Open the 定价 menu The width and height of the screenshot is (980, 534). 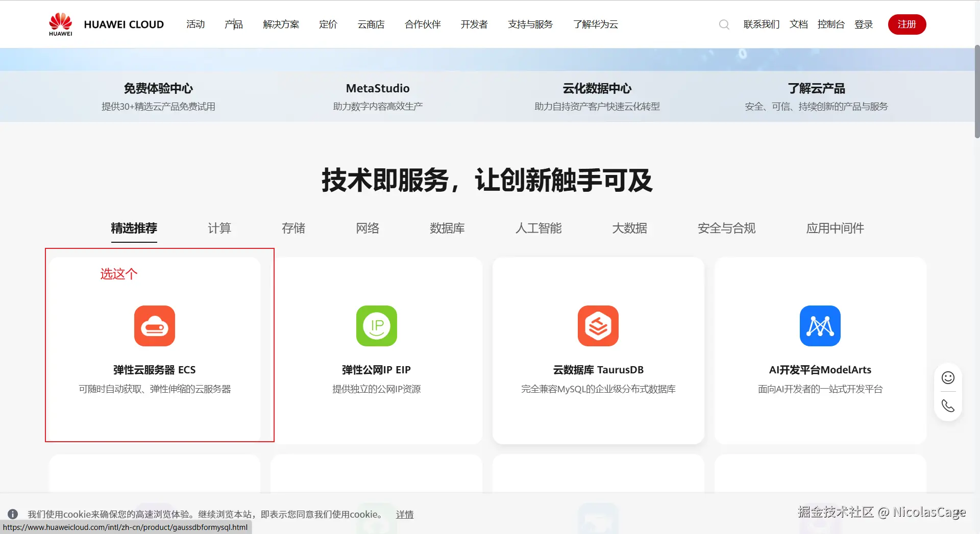pyautogui.click(x=328, y=24)
